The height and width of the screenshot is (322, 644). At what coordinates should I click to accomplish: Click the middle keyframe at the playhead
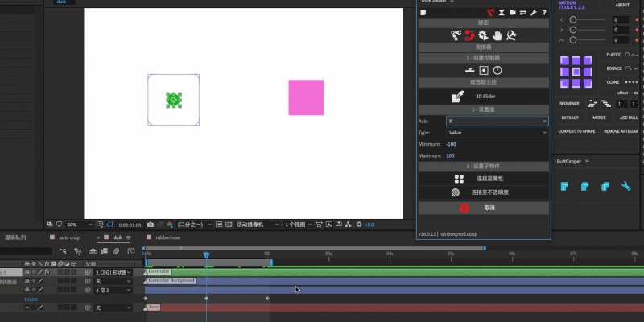[206, 299]
